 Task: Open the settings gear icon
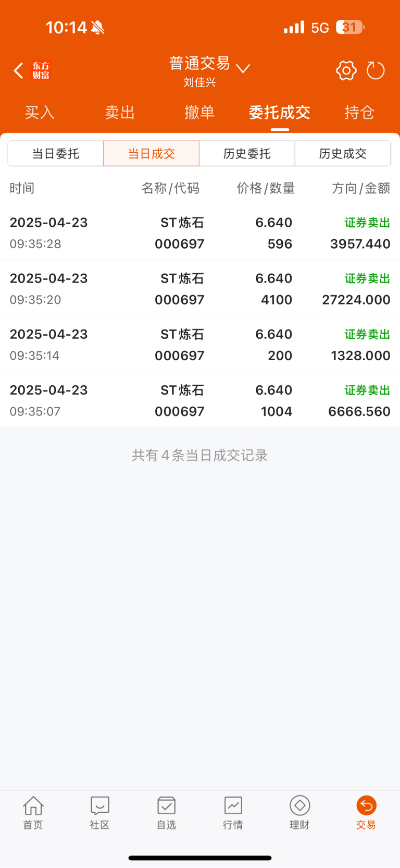346,70
